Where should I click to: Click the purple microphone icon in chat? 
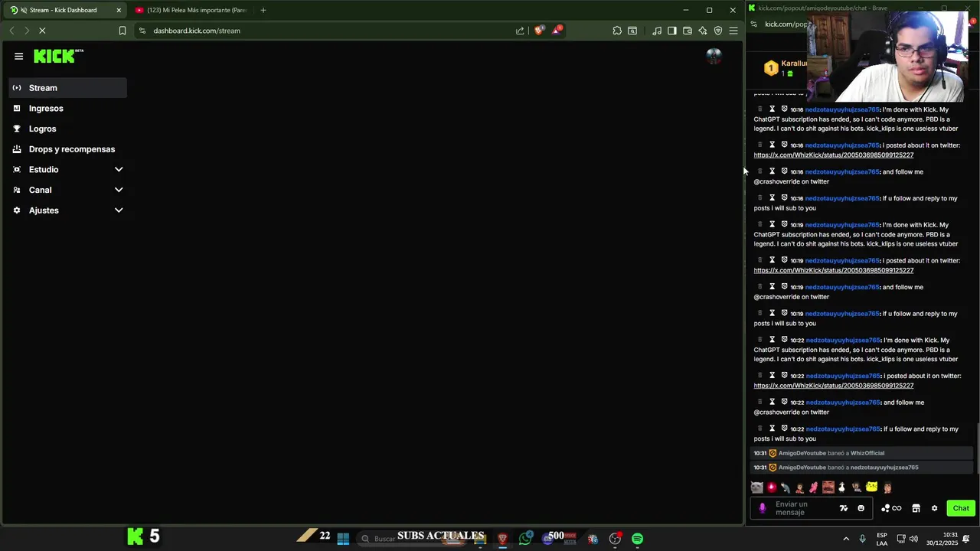[x=762, y=508]
